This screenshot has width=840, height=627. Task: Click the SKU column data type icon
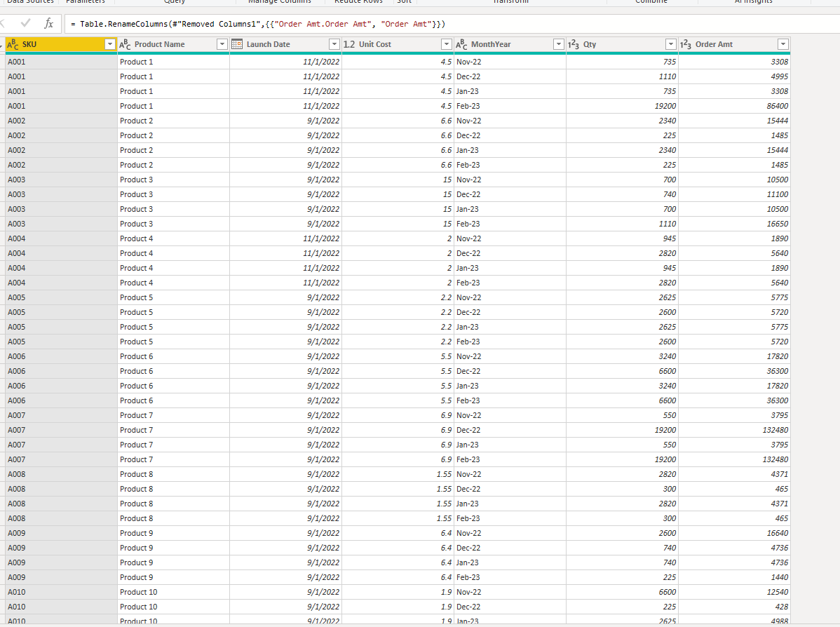[13, 44]
